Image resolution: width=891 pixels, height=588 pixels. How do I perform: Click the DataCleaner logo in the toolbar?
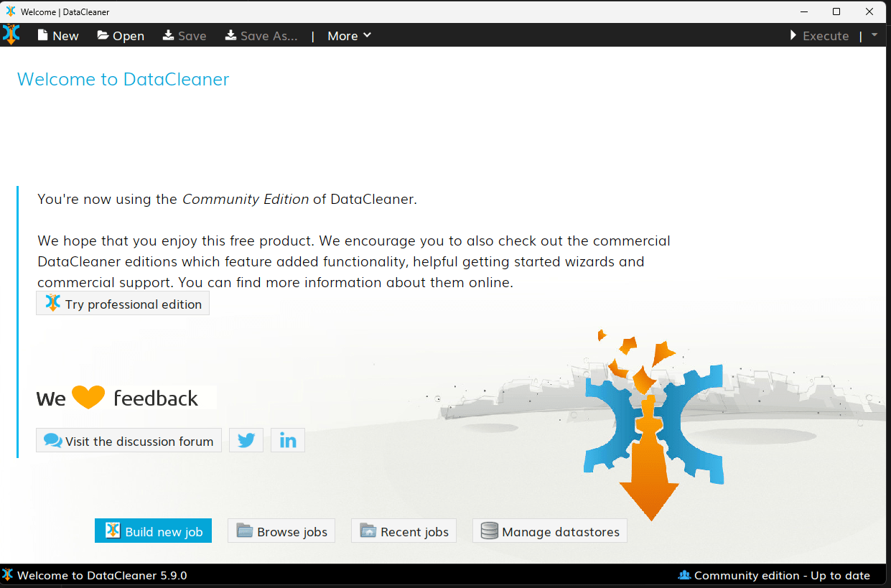[x=11, y=34]
